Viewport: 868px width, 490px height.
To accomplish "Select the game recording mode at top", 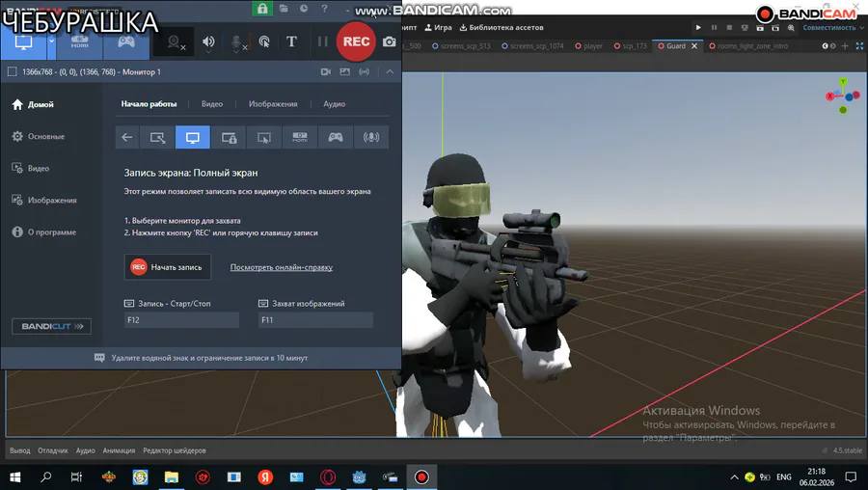I will [x=126, y=42].
